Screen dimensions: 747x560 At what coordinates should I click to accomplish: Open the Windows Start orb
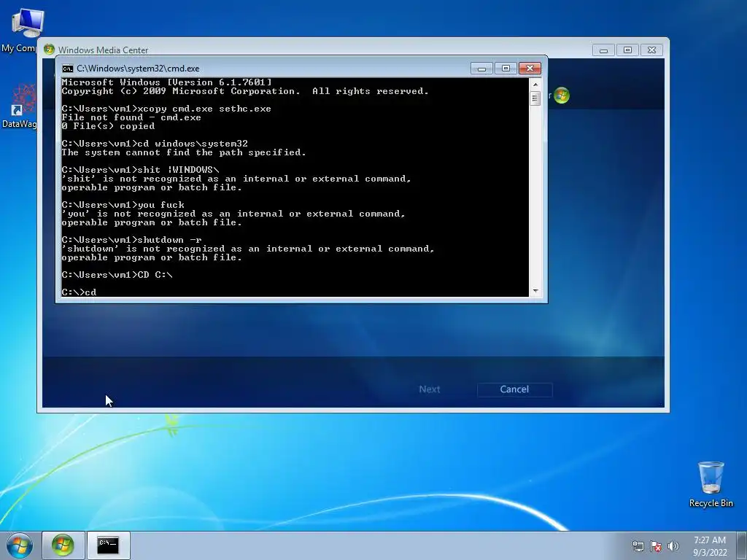[x=20, y=545]
